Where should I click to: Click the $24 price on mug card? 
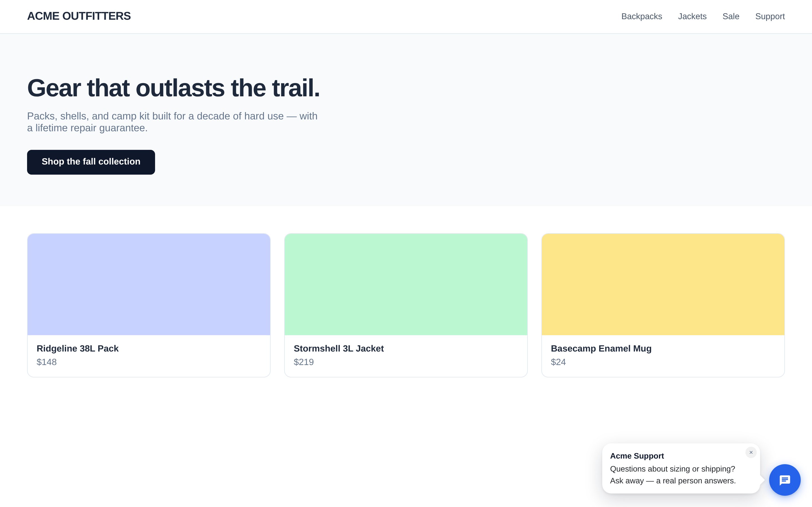(558, 362)
